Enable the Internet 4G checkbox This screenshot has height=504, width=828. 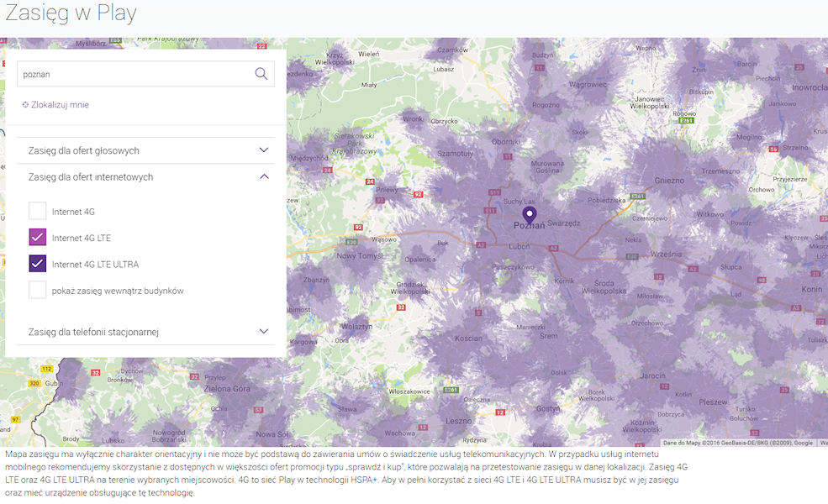[38, 211]
